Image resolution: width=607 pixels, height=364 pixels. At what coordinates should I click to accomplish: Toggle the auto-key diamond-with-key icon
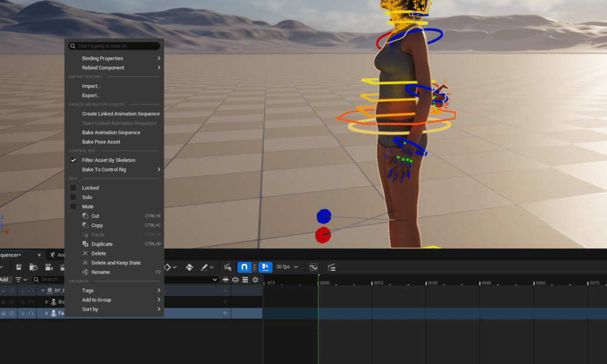click(189, 267)
